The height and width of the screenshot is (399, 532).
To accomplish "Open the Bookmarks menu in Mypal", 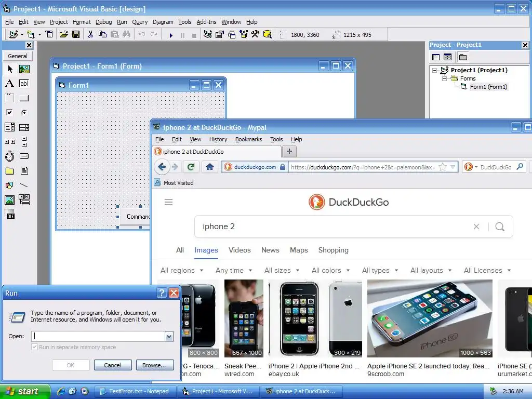I will pyautogui.click(x=249, y=139).
